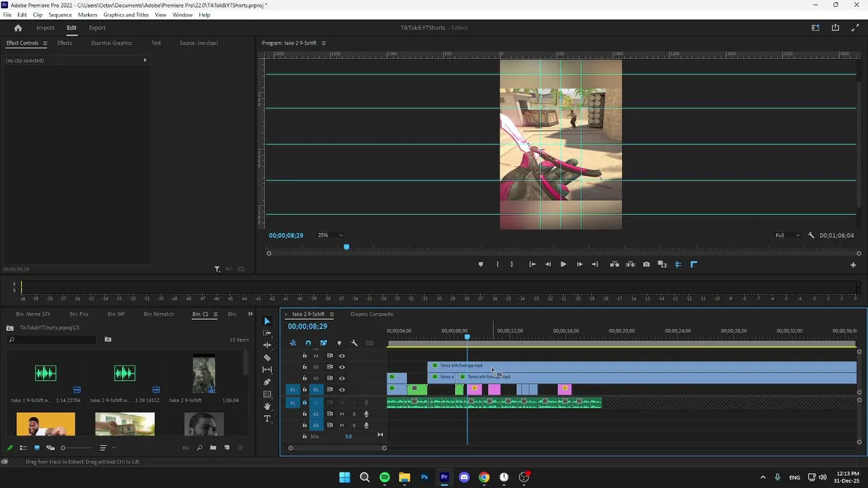Toggle insert sequences as nests option

click(x=293, y=343)
